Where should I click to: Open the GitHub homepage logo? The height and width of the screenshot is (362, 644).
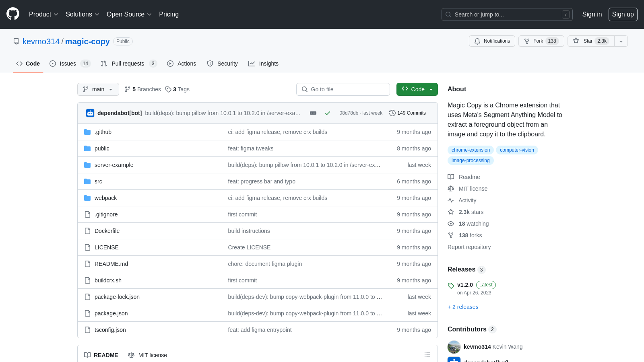pos(13,14)
